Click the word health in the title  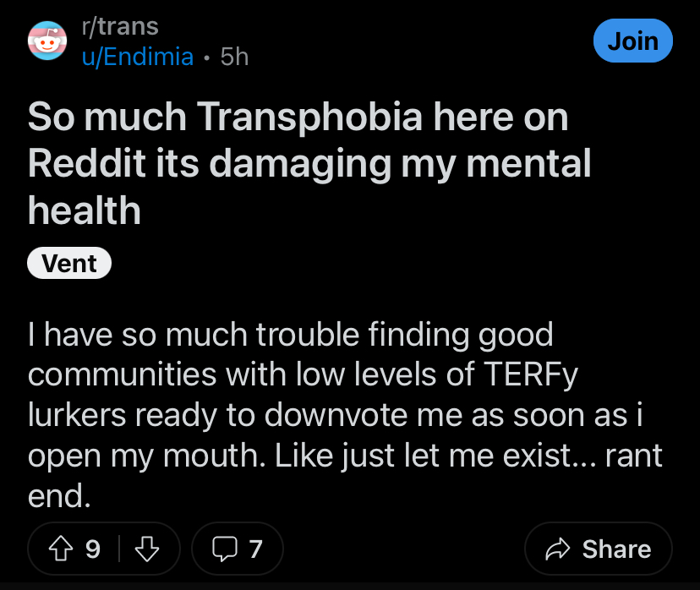tap(85, 210)
